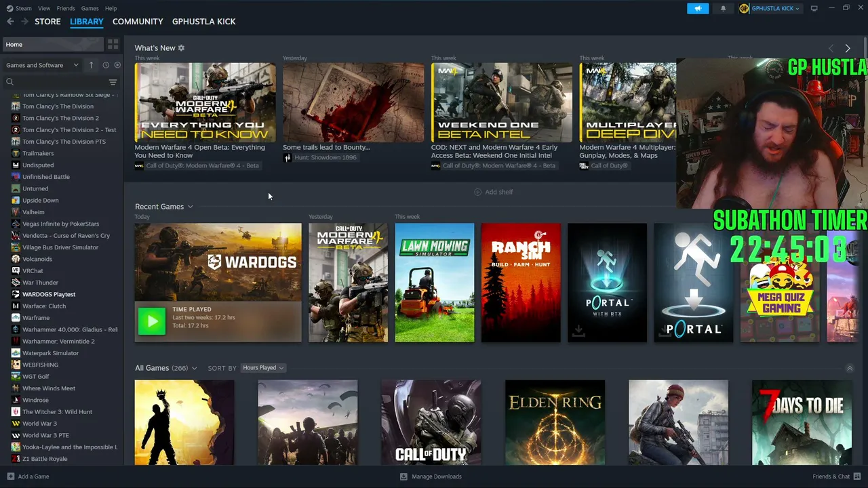This screenshot has height=488, width=868.
Task: Filter sidebar by recent activity clock icon
Action: point(106,65)
